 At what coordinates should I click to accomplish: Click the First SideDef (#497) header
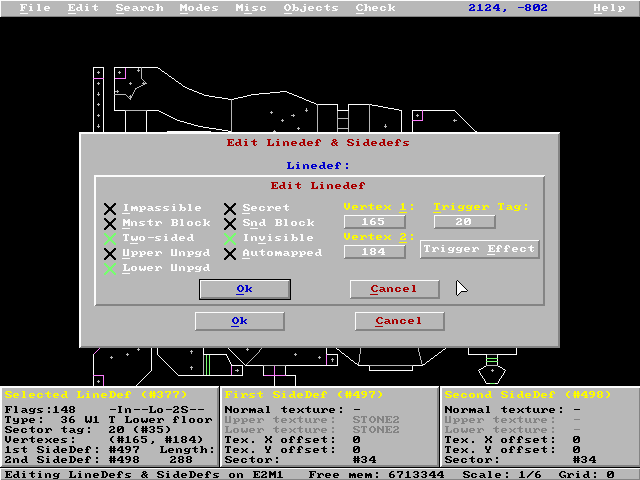[x=304, y=395]
